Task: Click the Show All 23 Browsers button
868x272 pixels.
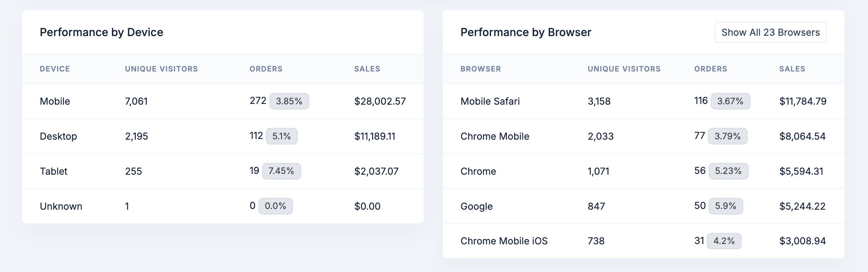Action: [770, 32]
